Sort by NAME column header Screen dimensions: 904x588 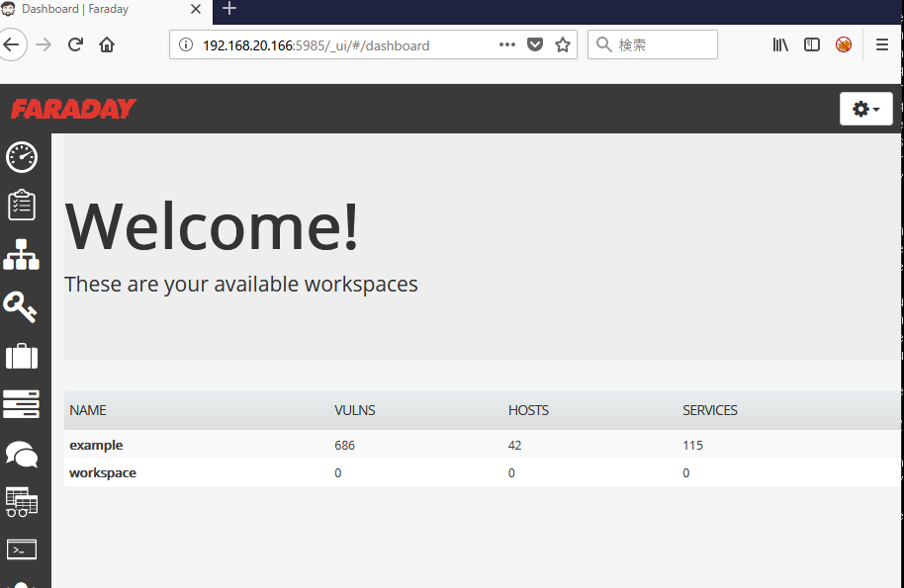pos(88,410)
